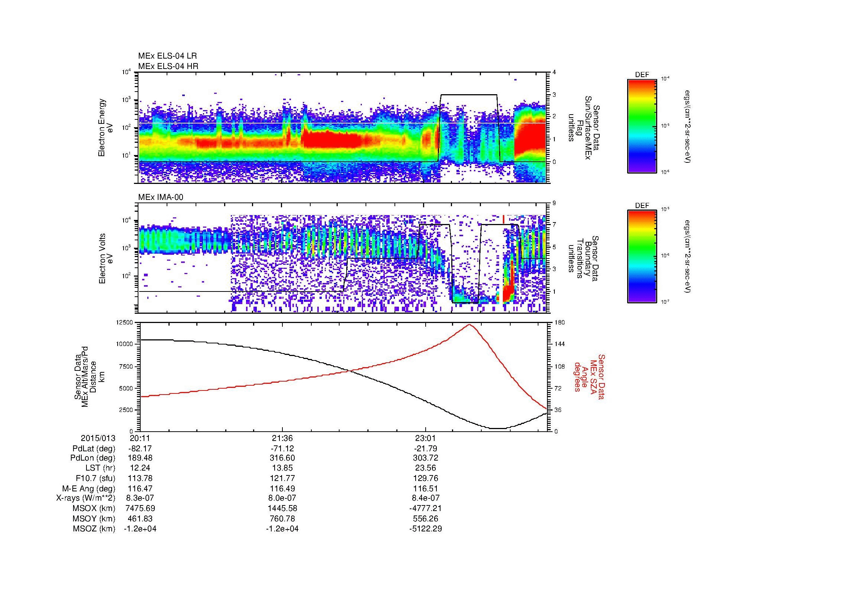This screenshot has height=613, width=868.
Task: Click the 'MSOX (km)' row label
Action: point(94,509)
